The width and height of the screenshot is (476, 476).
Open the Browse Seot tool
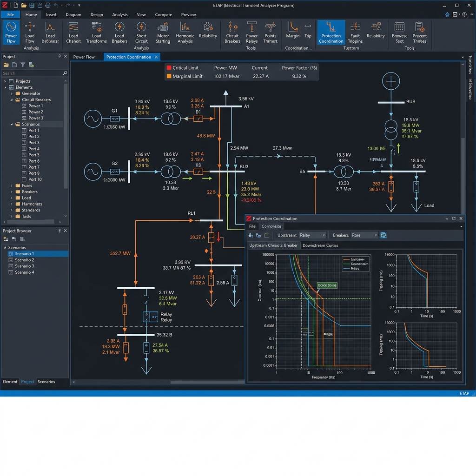coord(399,33)
